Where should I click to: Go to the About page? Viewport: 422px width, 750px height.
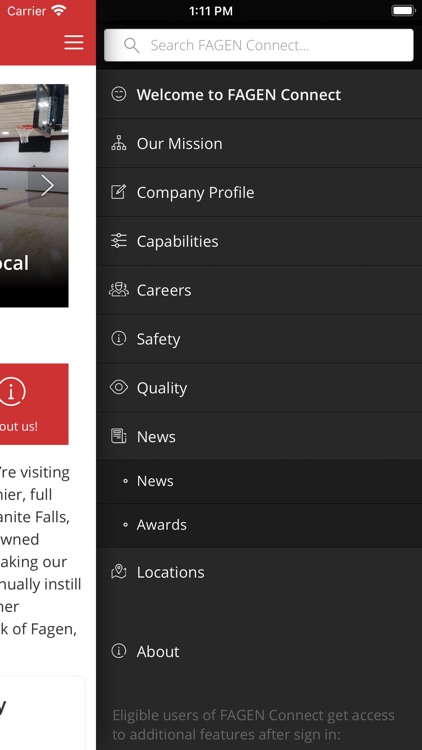point(259,651)
